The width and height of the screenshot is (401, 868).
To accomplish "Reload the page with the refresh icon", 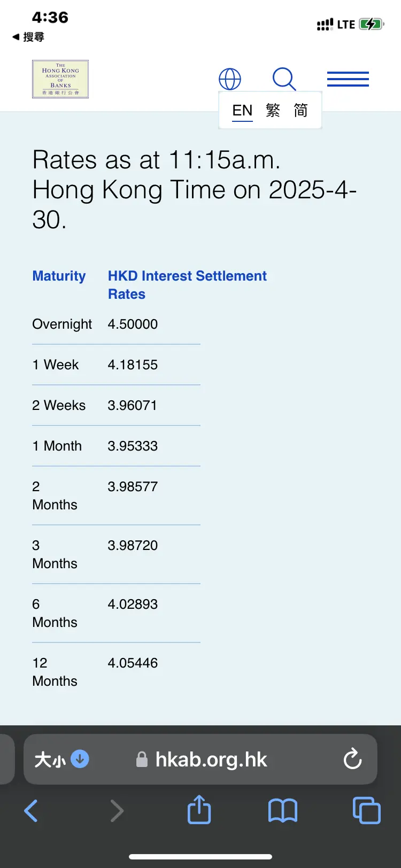I will (x=352, y=759).
